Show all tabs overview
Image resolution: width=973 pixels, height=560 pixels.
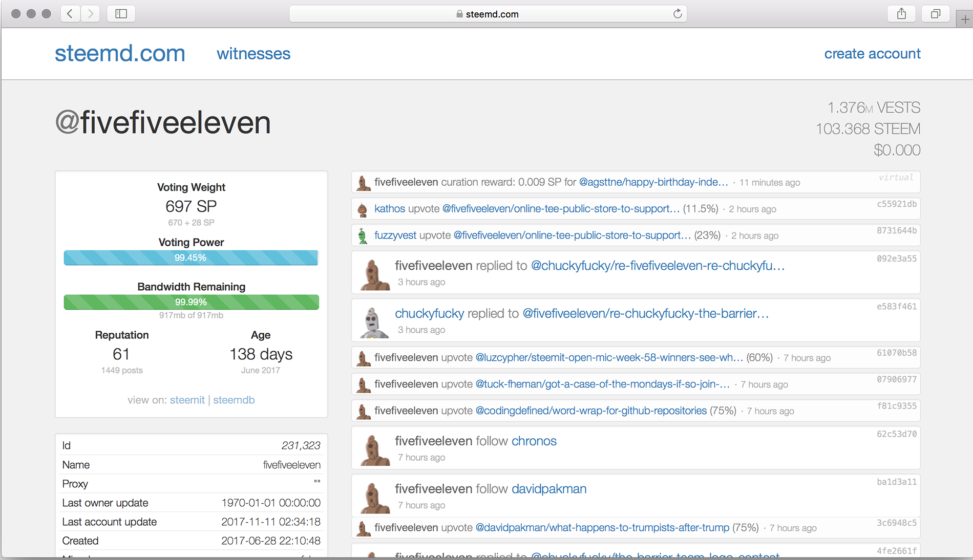click(x=936, y=14)
